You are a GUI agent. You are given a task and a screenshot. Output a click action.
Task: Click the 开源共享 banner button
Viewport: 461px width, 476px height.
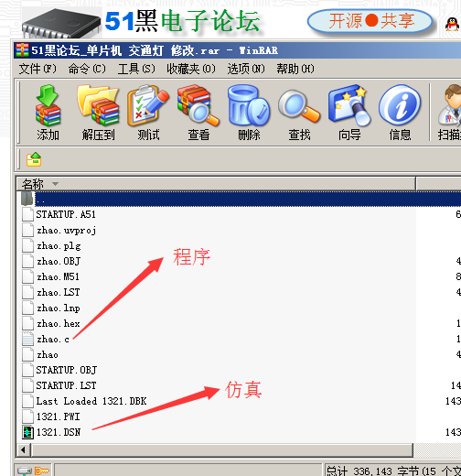pyautogui.click(x=370, y=21)
